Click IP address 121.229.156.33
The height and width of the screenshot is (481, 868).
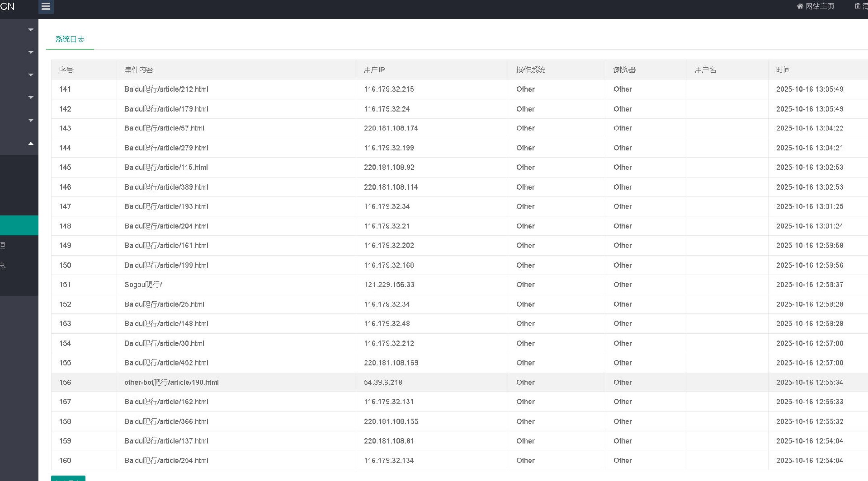click(389, 285)
